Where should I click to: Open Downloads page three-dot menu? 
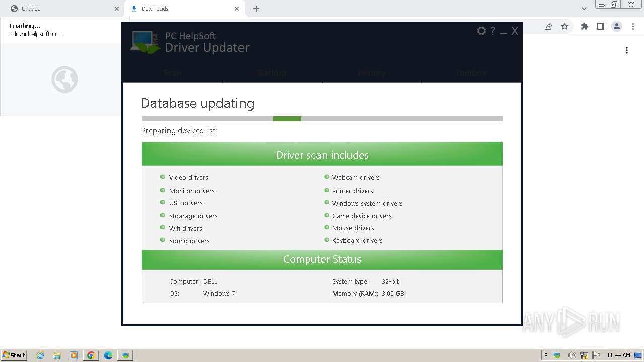pos(627,50)
